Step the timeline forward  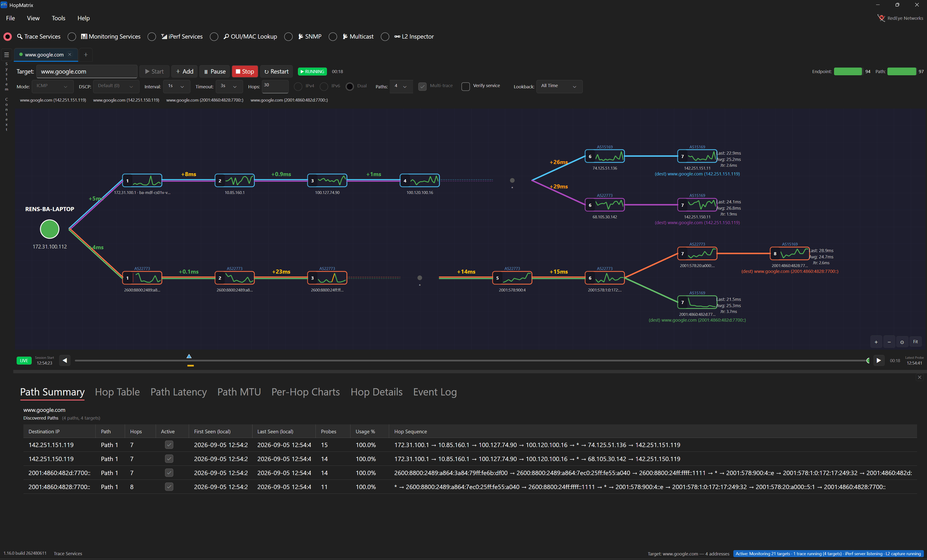pos(878,360)
